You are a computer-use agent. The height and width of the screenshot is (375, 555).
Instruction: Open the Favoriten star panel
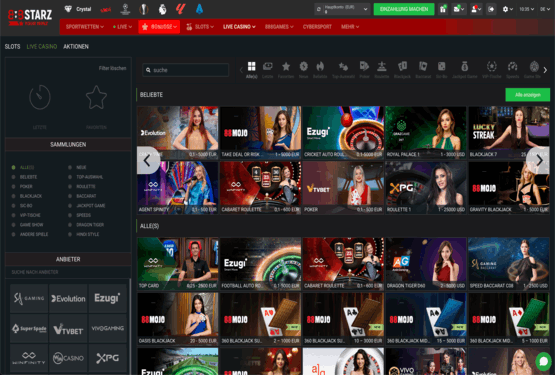coord(96,97)
